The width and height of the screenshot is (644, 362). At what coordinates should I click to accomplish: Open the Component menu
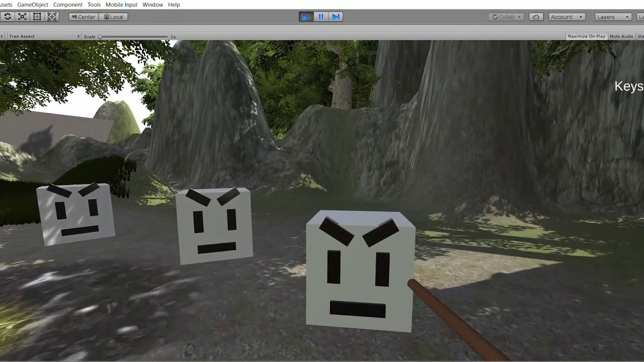(68, 5)
